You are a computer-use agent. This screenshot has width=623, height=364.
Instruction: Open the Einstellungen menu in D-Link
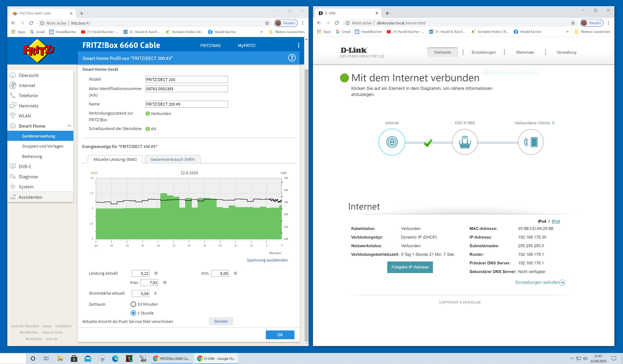pyautogui.click(x=483, y=52)
